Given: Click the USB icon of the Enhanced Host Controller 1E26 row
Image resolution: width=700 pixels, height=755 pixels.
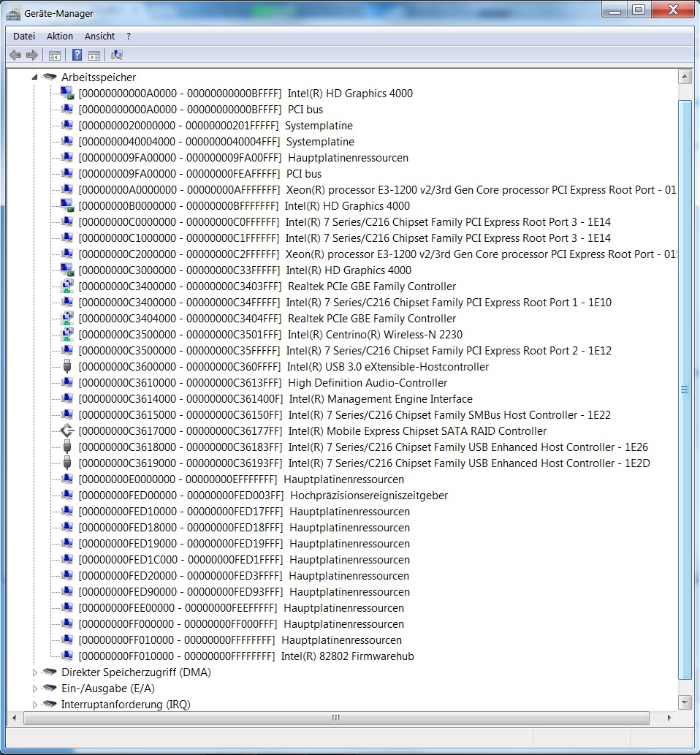Looking at the screenshot, I should 67,447.
